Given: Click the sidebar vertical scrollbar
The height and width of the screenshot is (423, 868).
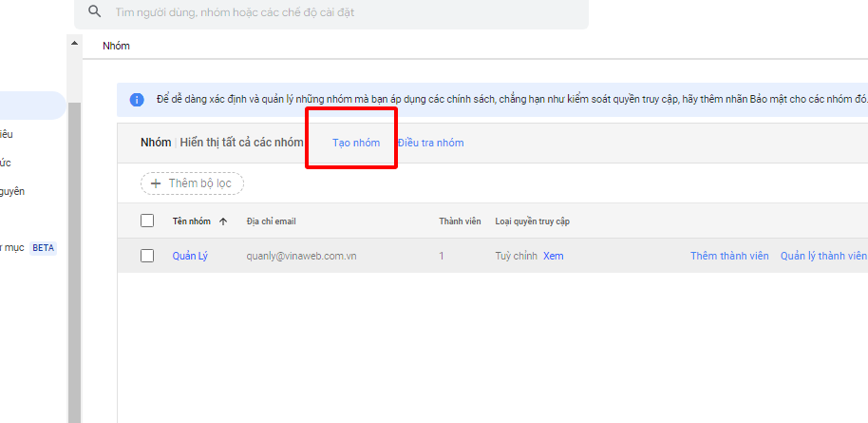Looking at the screenshot, I should coord(74,257).
